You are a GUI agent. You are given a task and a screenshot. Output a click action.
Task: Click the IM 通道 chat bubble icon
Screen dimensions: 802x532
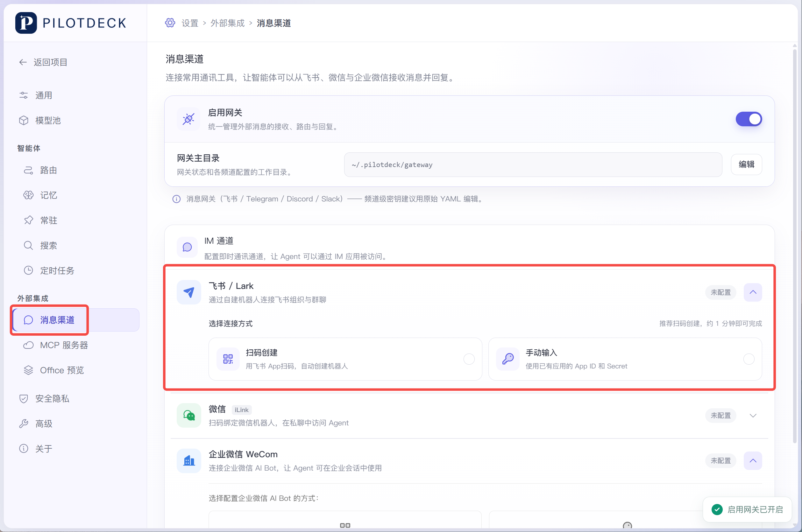pos(187,247)
